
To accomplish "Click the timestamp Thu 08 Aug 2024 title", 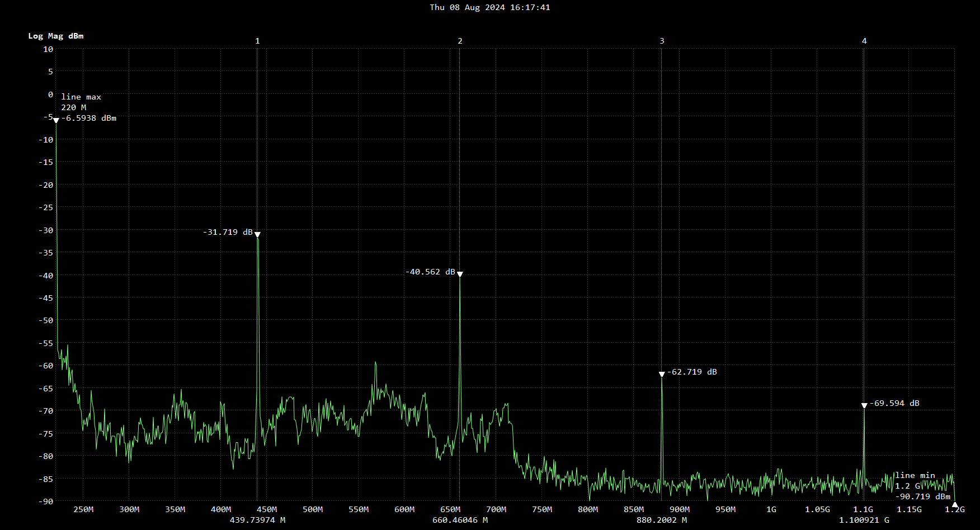I will click(x=489, y=7).
